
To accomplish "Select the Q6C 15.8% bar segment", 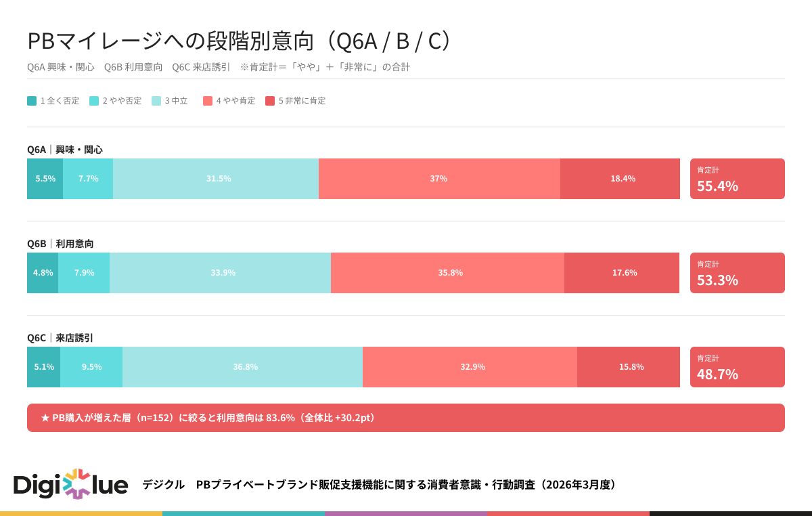I will tap(628, 367).
